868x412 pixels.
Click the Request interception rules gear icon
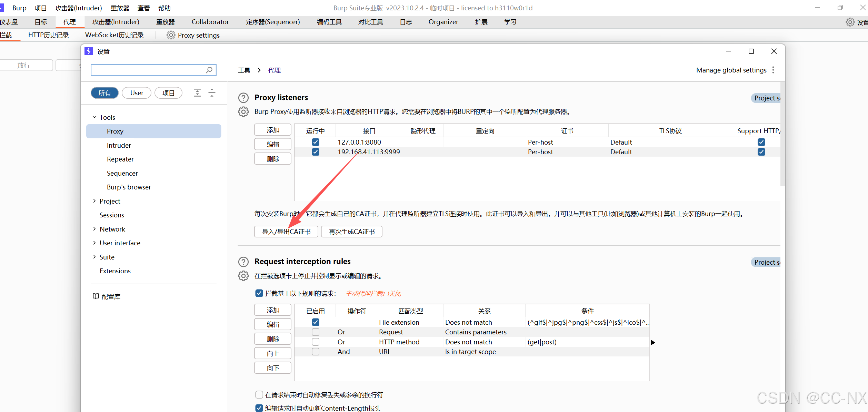click(x=243, y=276)
